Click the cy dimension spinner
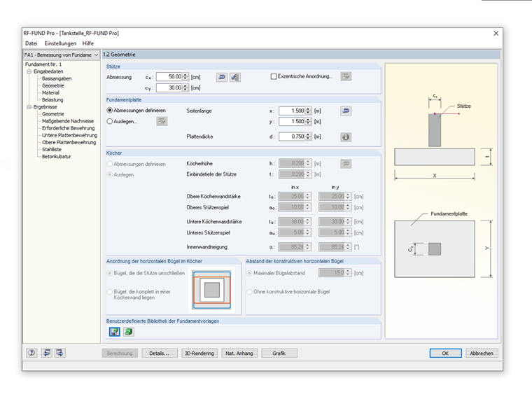Screen dimensions: 532x399 (185, 87)
